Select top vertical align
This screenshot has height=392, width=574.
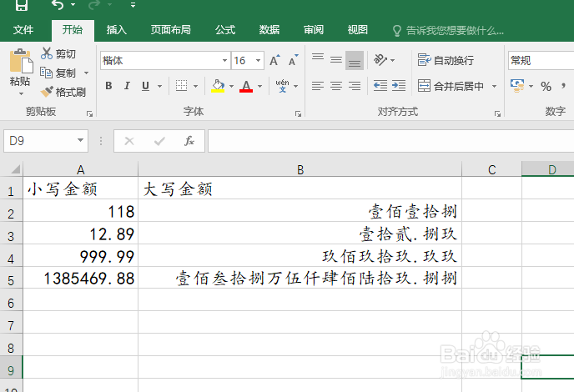[318, 58]
